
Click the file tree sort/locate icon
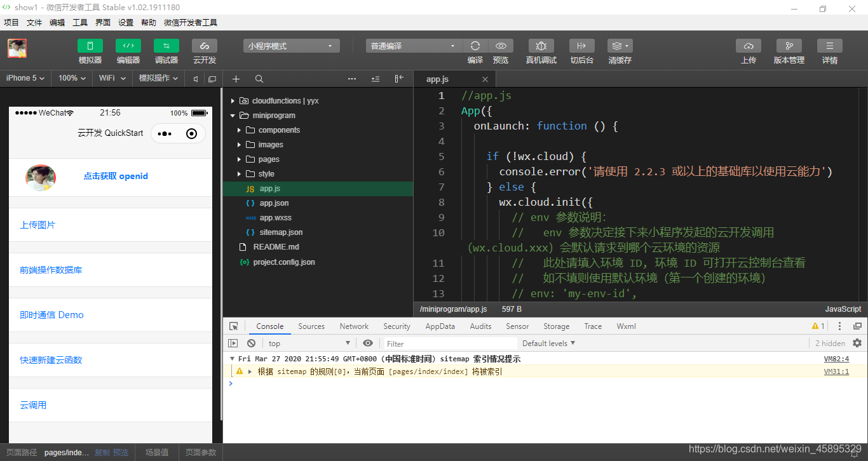pos(376,79)
